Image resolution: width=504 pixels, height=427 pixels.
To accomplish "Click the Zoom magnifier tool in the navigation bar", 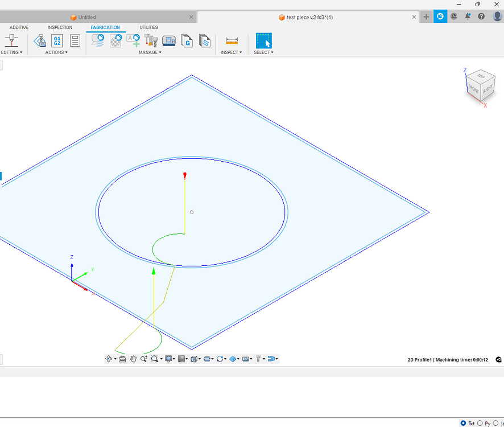I will [143, 359].
